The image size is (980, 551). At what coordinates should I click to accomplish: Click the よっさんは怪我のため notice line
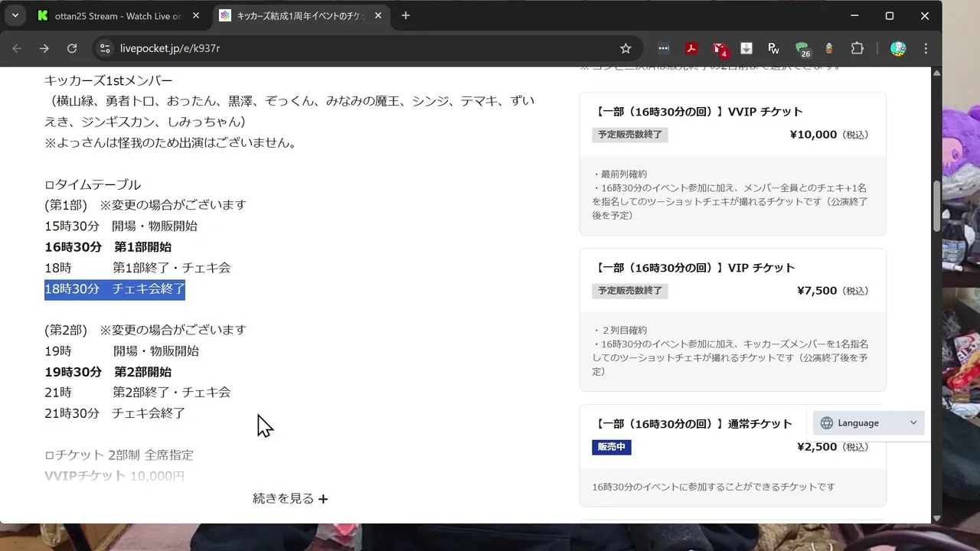(x=171, y=143)
